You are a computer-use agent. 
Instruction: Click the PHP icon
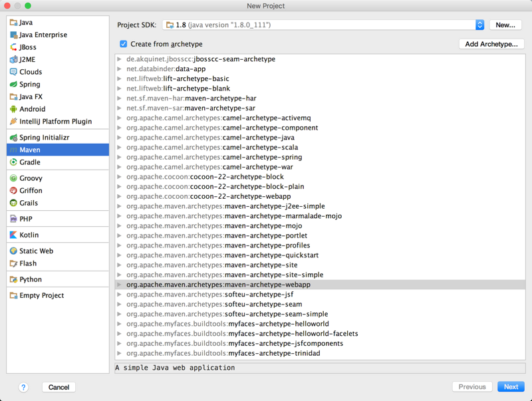click(x=13, y=219)
